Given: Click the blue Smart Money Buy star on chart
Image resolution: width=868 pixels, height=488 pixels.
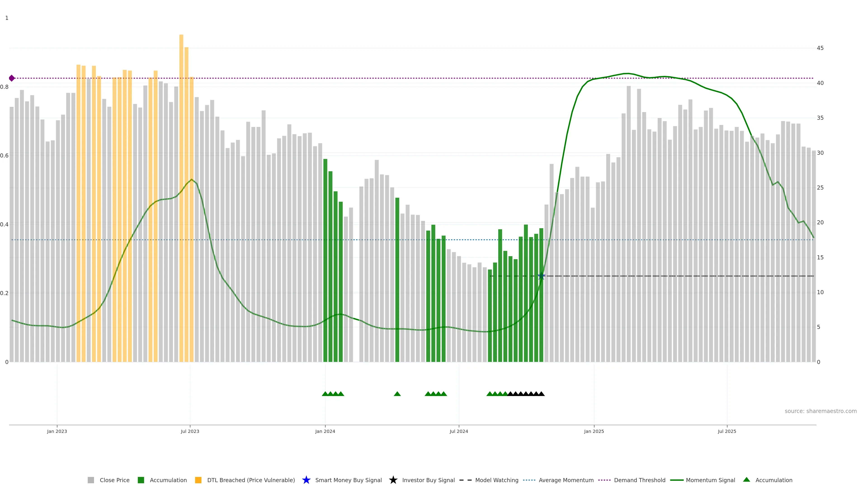Looking at the screenshot, I should pos(542,276).
